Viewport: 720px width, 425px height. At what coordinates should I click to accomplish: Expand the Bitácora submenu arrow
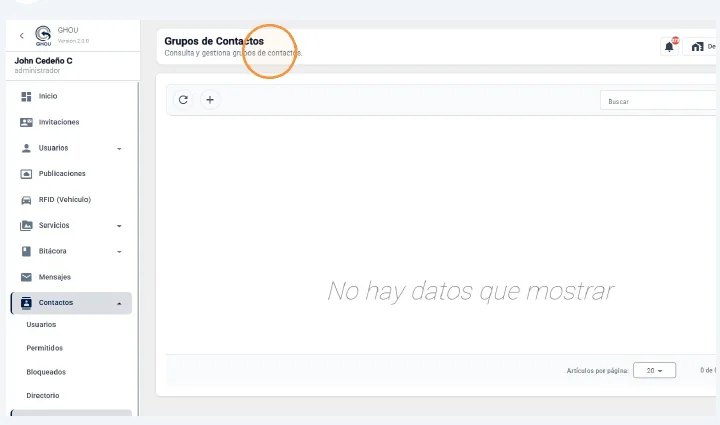tap(119, 252)
